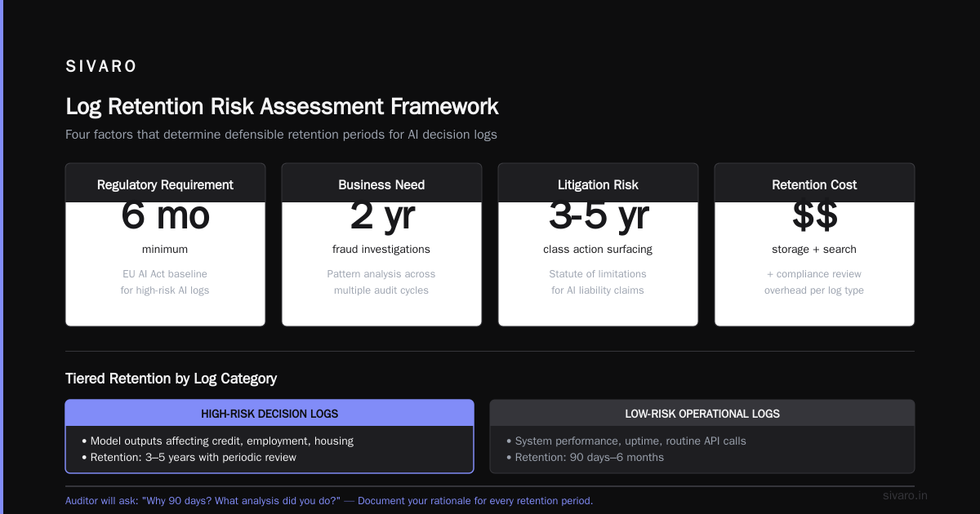Click 'Retention: 90 days–6 months' bullet
The height and width of the screenshot is (514, 980).
pyautogui.click(x=585, y=457)
